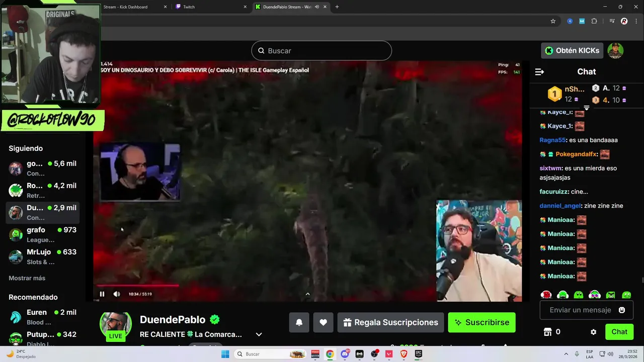Open a new browser tab
644x362 pixels.
(x=337, y=7)
